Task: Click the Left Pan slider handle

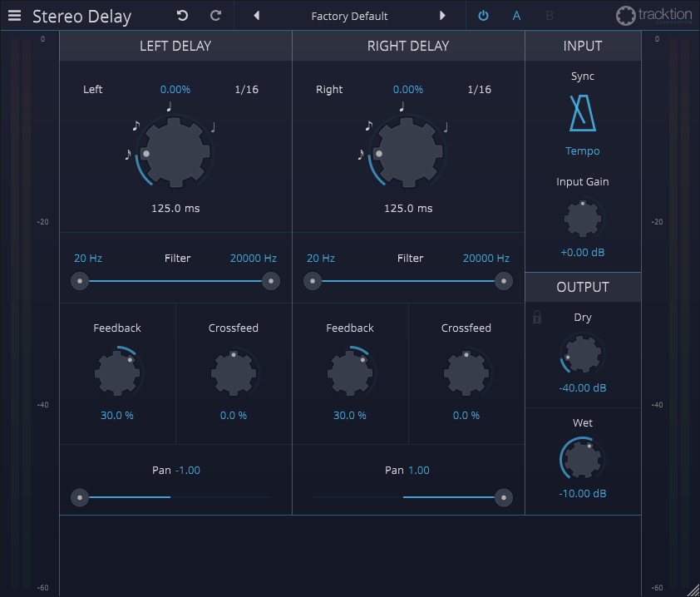Action: (80, 497)
